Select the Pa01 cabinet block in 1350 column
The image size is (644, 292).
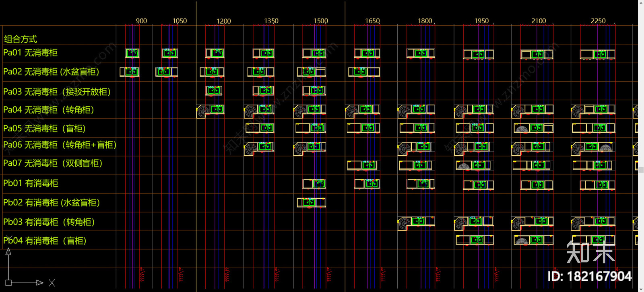tap(264, 53)
